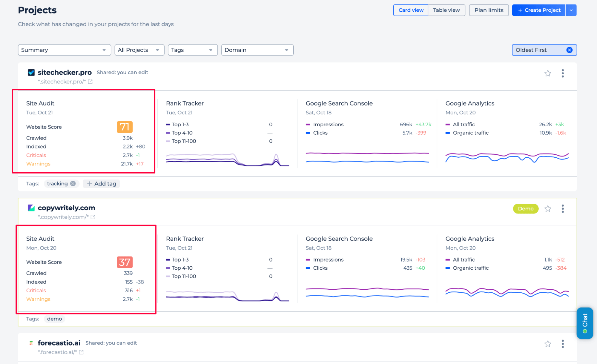Open sitechecker.pro three-dot options menu
Image resolution: width=597 pixels, height=364 pixels.
563,73
